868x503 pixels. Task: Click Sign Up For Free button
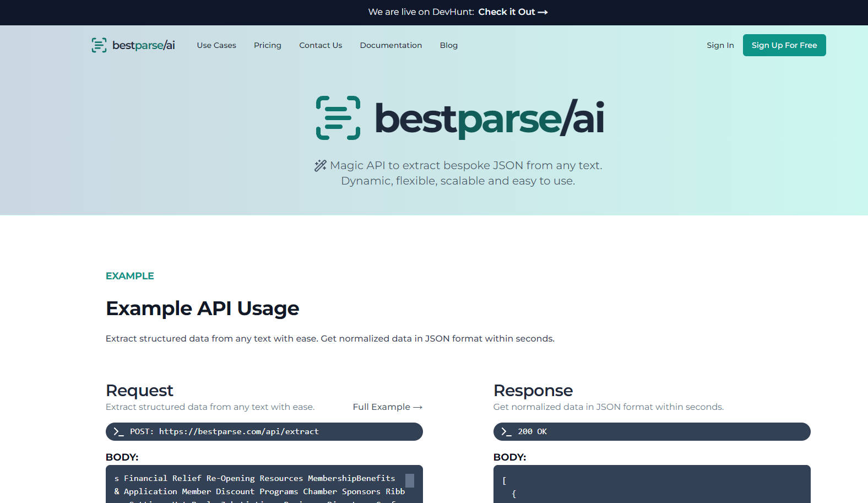784,45
